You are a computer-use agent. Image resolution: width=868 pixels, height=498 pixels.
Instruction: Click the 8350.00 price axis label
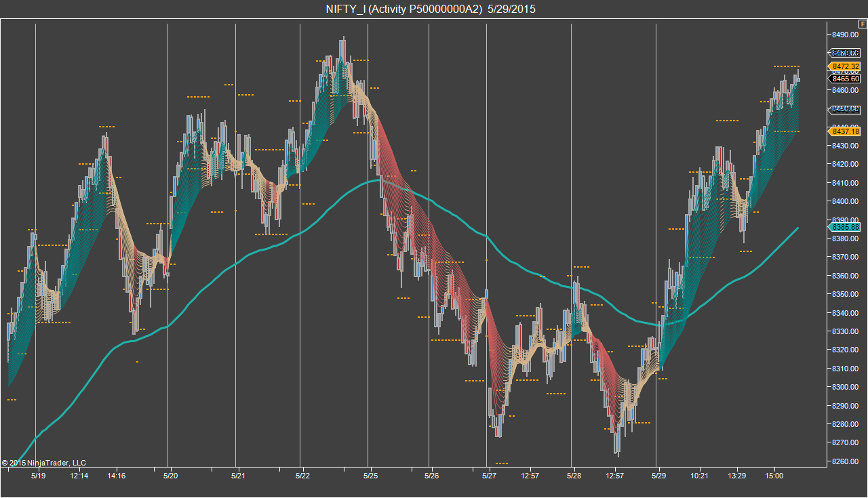846,294
